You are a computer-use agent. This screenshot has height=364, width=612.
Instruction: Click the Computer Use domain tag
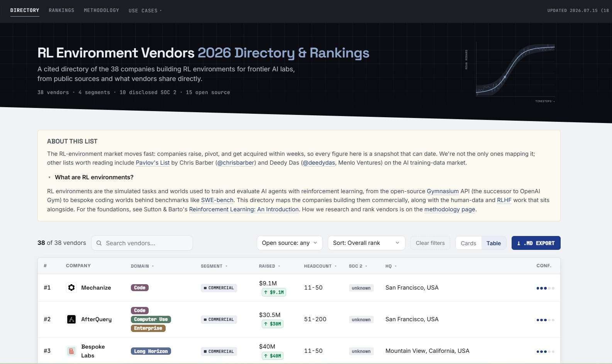151,319
